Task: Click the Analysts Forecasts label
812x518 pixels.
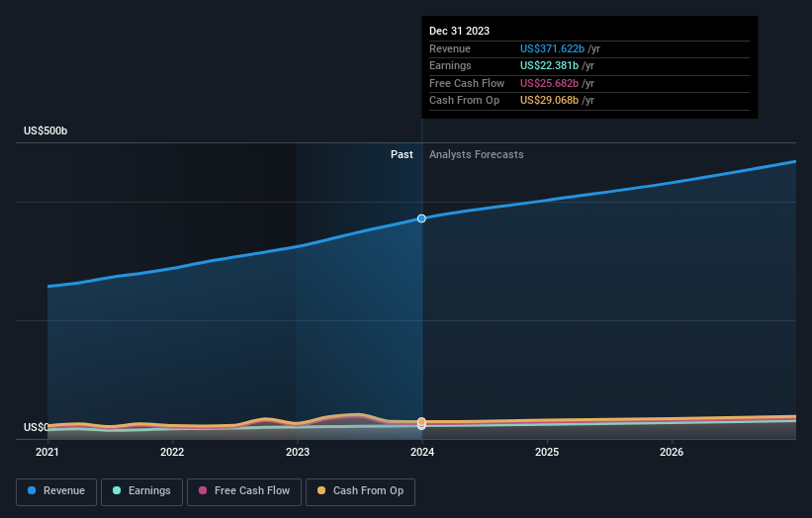Action: pyautogui.click(x=477, y=154)
